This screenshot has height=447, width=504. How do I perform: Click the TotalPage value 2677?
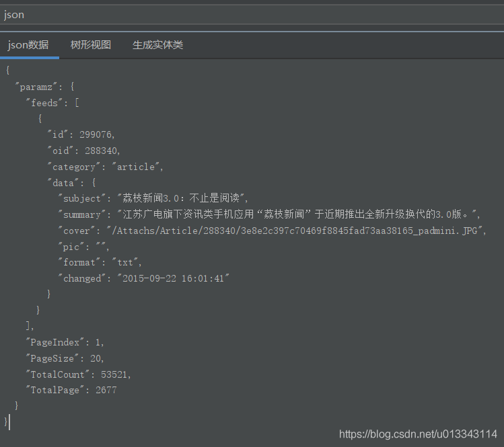(x=106, y=390)
